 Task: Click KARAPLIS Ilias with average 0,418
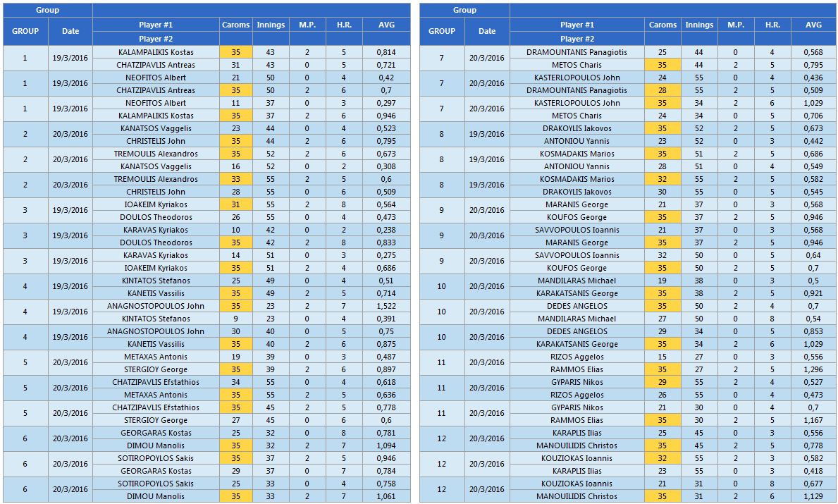click(x=577, y=471)
